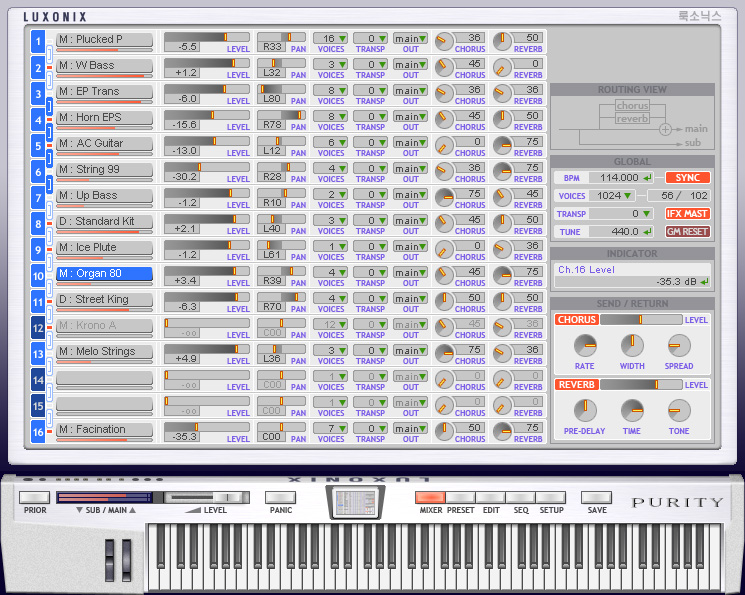
Task: Click the channel 8 reverb knob
Action: click(502, 224)
